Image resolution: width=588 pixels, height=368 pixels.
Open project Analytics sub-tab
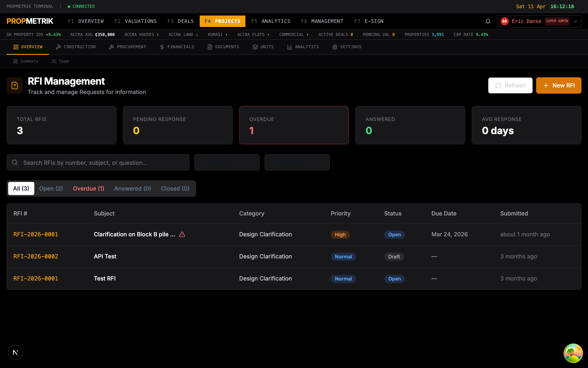303,47
